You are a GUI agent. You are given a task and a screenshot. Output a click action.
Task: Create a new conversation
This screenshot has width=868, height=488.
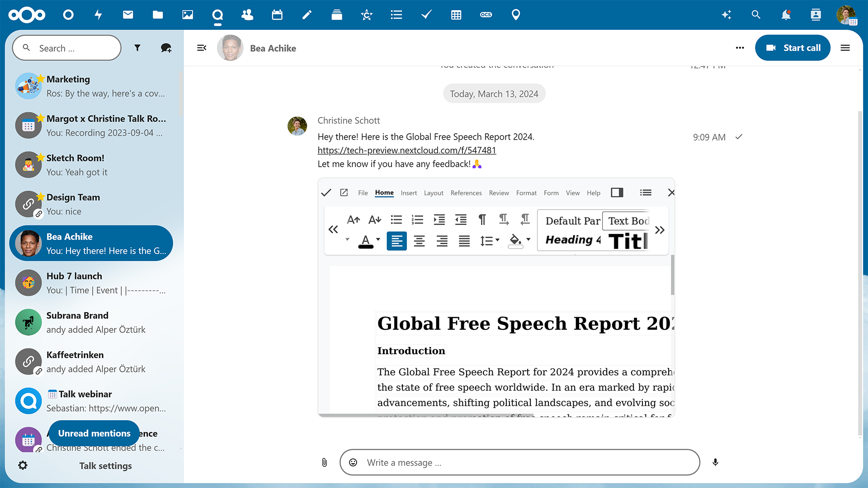click(x=166, y=48)
